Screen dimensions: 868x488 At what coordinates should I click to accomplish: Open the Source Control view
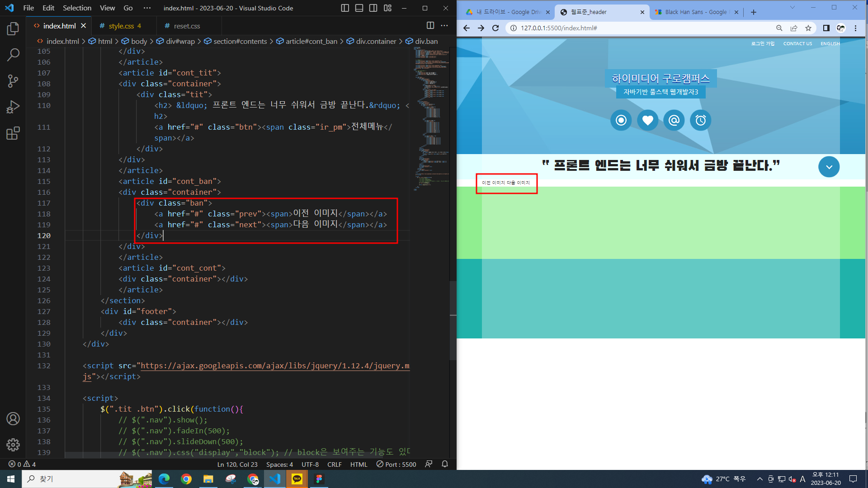[x=13, y=81]
